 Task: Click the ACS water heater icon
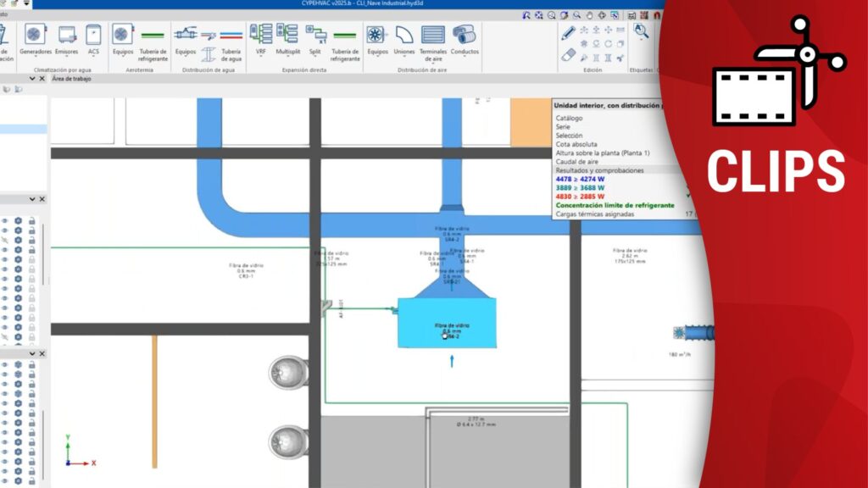click(x=93, y=36)
